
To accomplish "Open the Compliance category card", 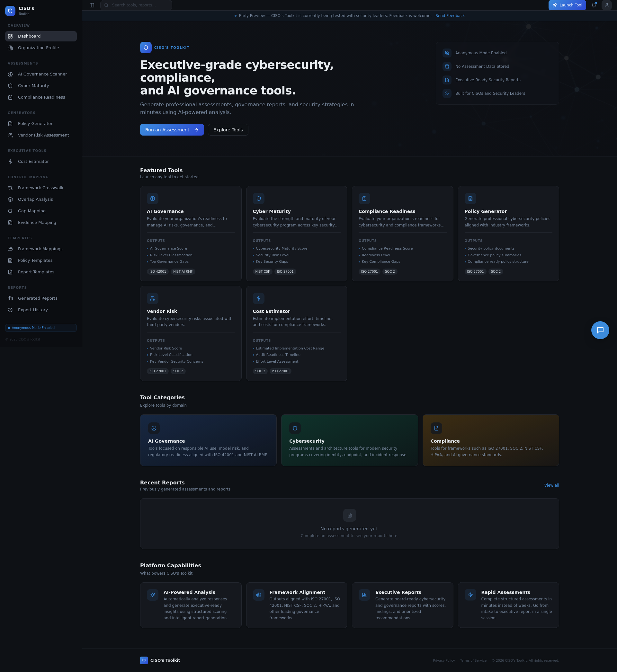I will tap(490, 440).
